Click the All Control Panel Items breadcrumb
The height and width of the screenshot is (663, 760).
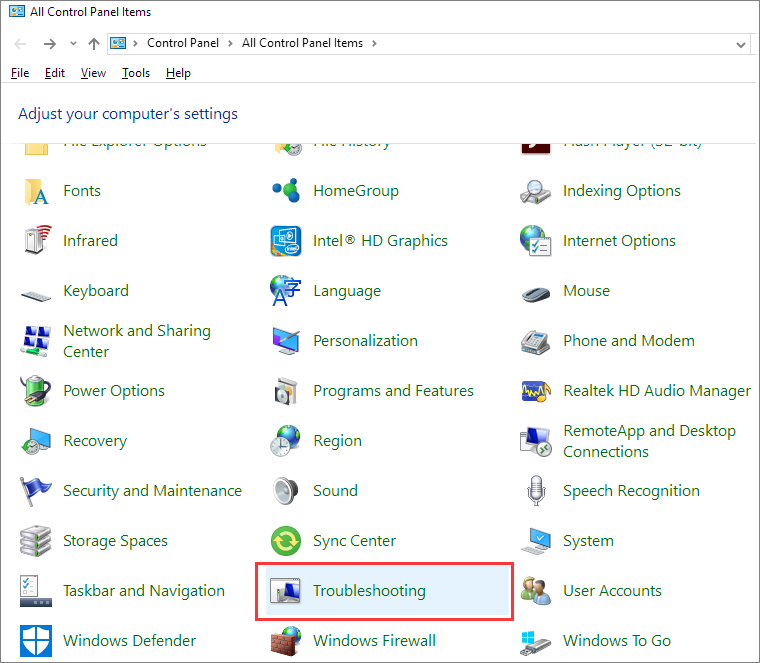click(302, 43)
